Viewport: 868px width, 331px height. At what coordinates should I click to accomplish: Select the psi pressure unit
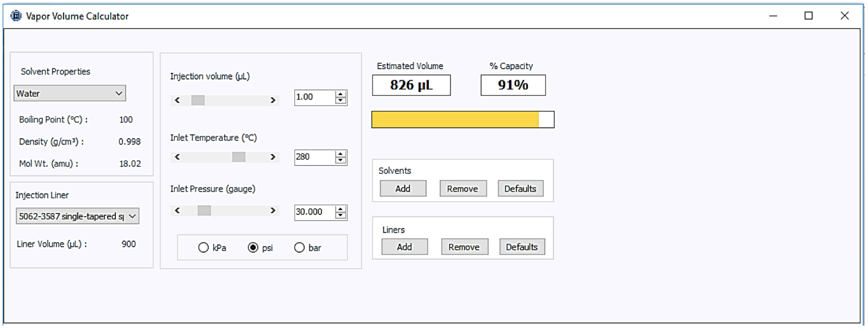253,248
